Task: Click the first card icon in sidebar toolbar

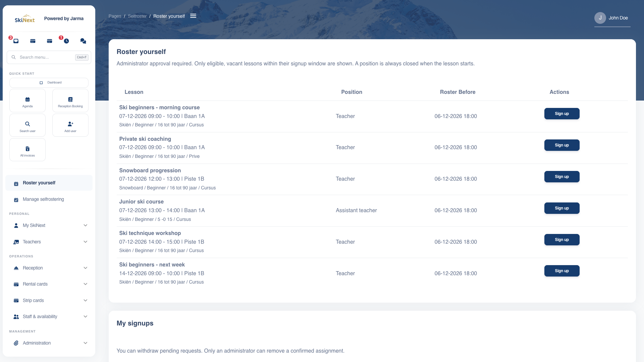Action: 33,41
